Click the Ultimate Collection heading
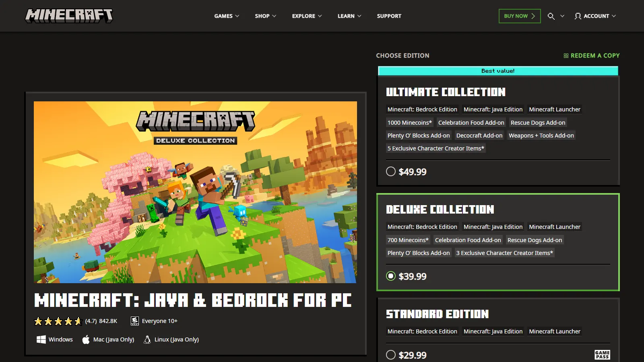This screenshot has width=644, height=362. coord(446,92)
